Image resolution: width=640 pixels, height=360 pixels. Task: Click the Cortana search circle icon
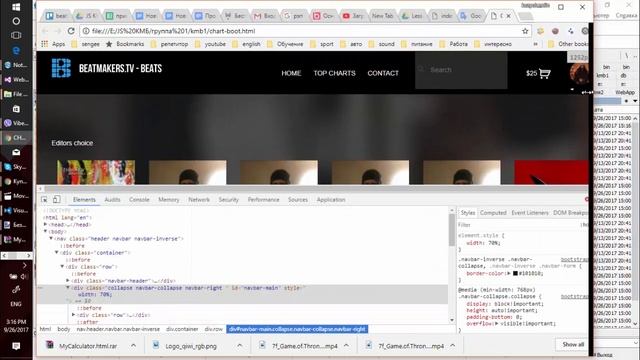16,21
